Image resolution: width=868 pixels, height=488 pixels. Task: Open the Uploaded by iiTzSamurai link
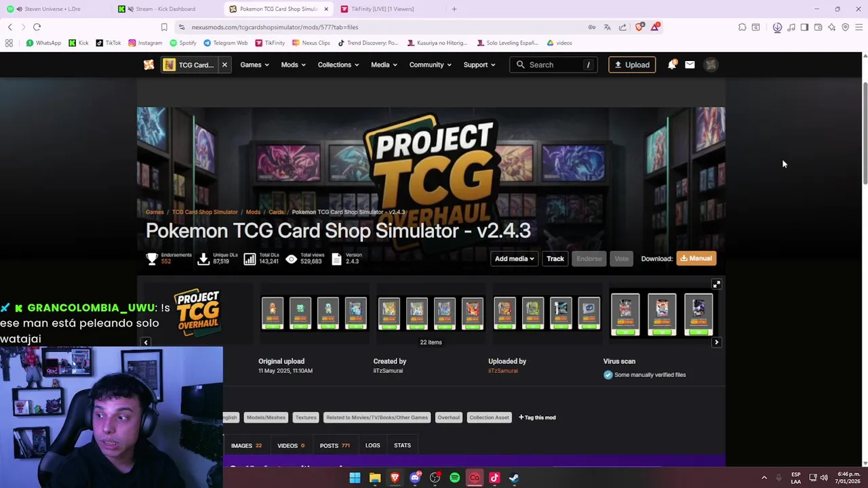point(502,371)
